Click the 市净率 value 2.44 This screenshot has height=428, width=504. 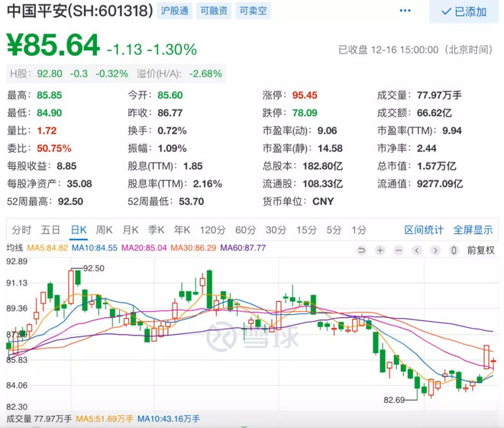[x=427, y=148]
